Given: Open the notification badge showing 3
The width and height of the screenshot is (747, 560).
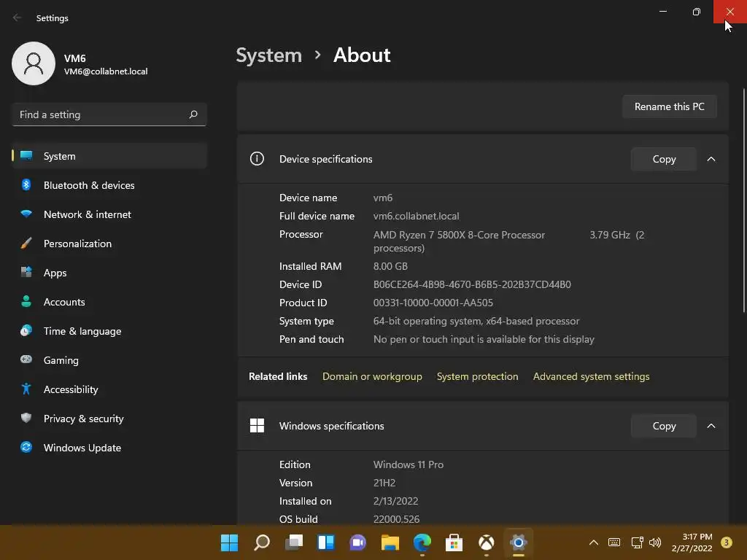Looking at the screenshot, I should click(727, 542).
